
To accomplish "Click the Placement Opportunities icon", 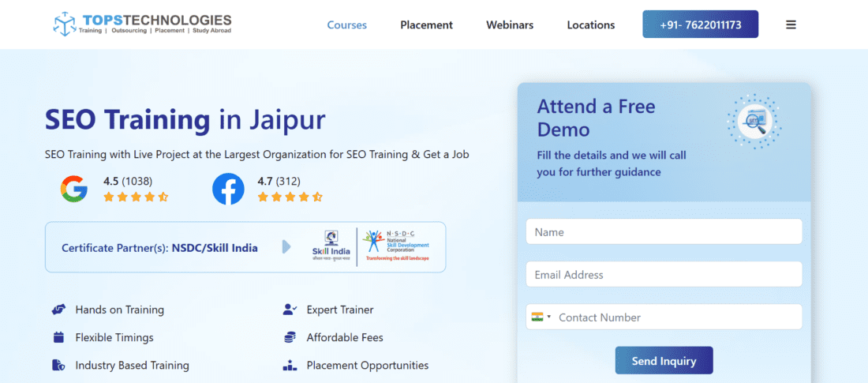I will tap(290, 365).
